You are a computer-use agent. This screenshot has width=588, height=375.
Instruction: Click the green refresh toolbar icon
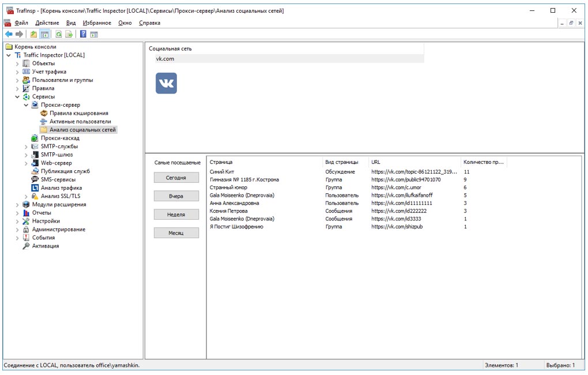pos(58,34)
